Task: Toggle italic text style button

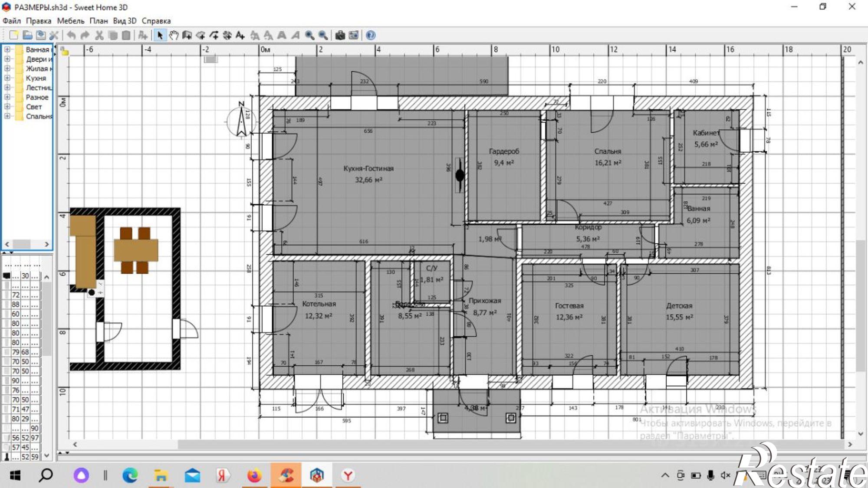Action: point(295,35)
